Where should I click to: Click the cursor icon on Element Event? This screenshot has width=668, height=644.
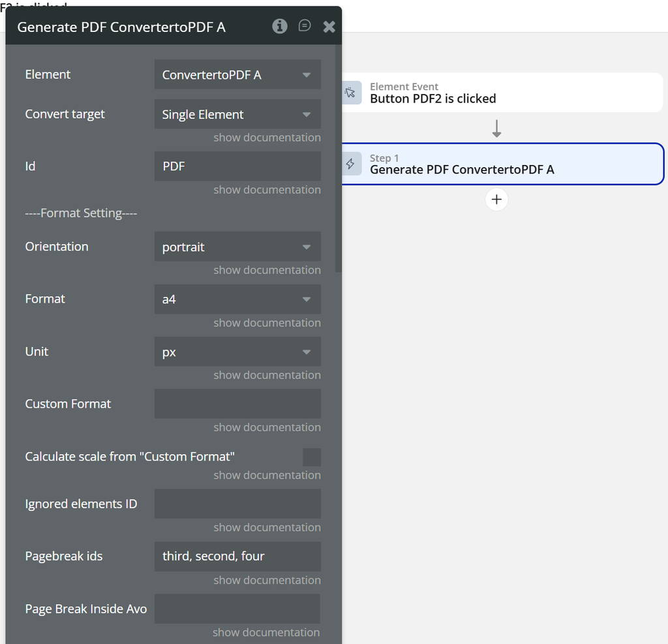pyautogui.click(x=351, y=93)
